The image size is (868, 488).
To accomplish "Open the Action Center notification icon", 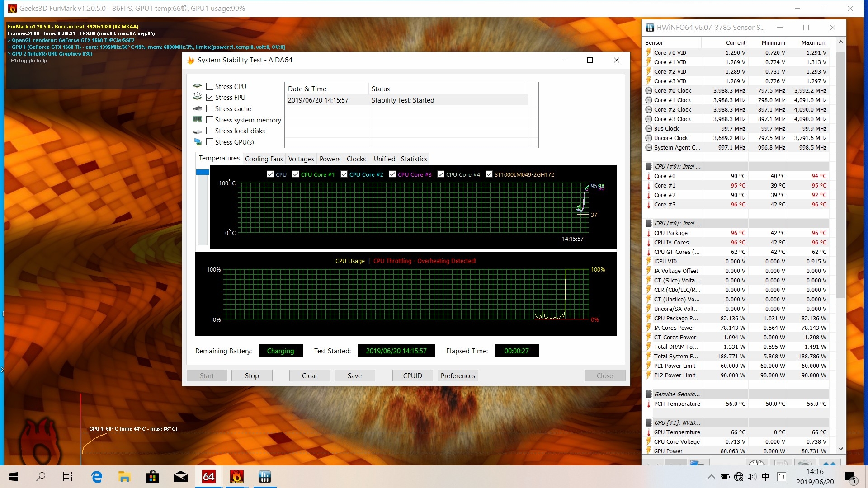I will point(850,477).
